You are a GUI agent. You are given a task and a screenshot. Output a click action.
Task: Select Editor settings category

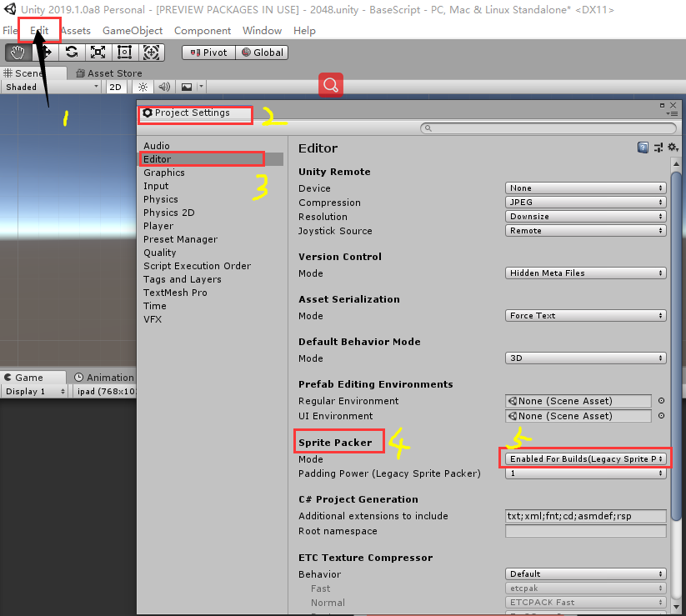coord(212,159)
